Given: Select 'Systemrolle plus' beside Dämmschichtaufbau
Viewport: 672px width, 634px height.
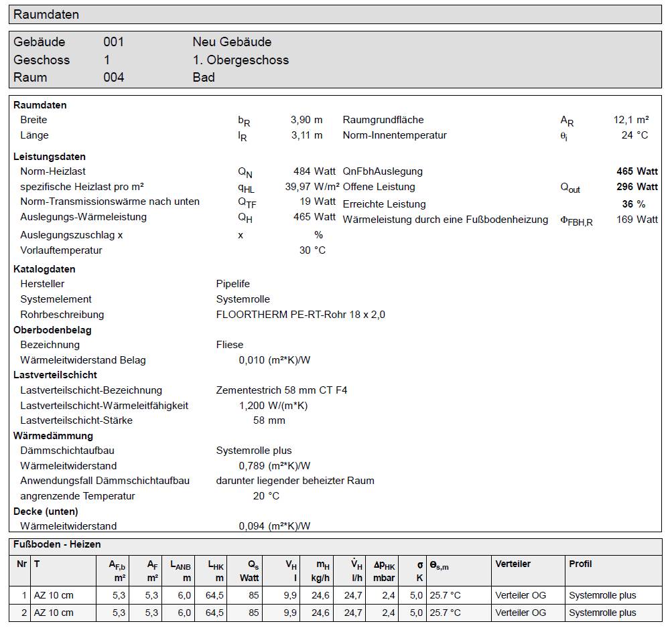Looking at the screenshot, I should [x=254, y=451].
